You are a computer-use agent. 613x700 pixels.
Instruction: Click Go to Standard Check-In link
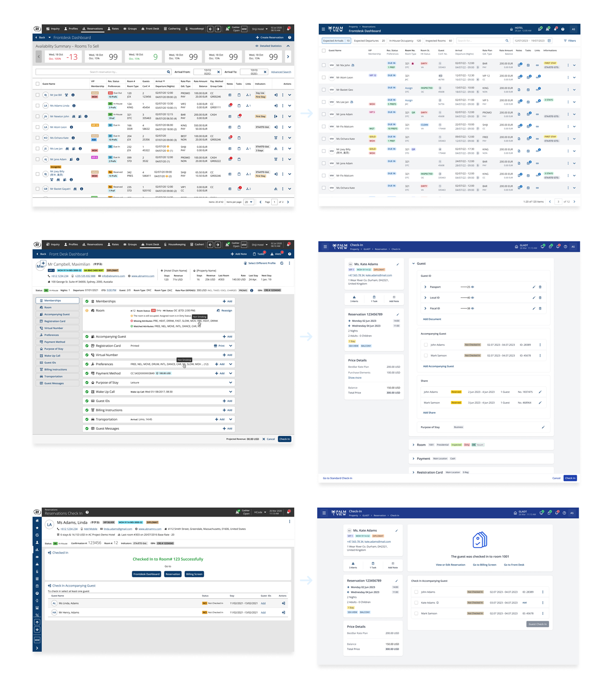coord(337,478)
